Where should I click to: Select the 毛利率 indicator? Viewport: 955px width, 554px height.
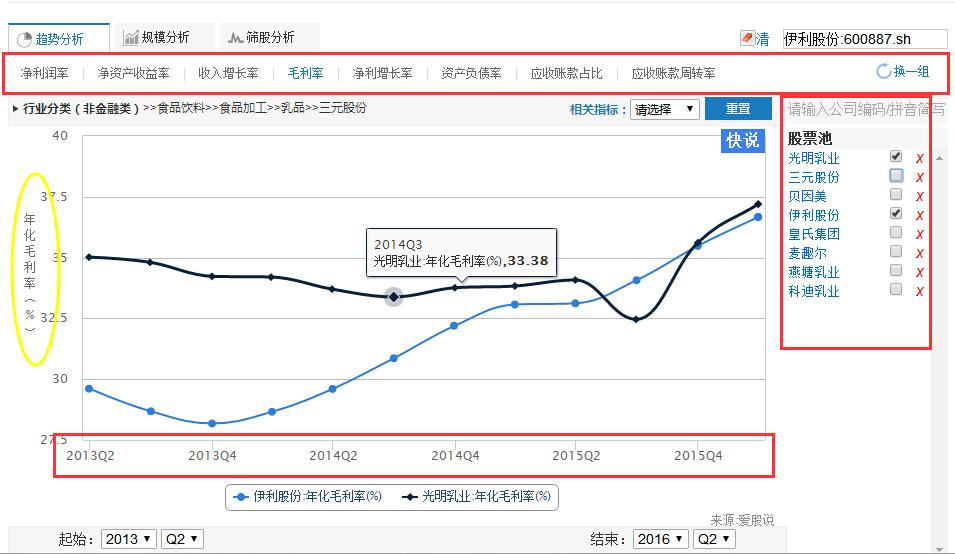pos(306,74)
